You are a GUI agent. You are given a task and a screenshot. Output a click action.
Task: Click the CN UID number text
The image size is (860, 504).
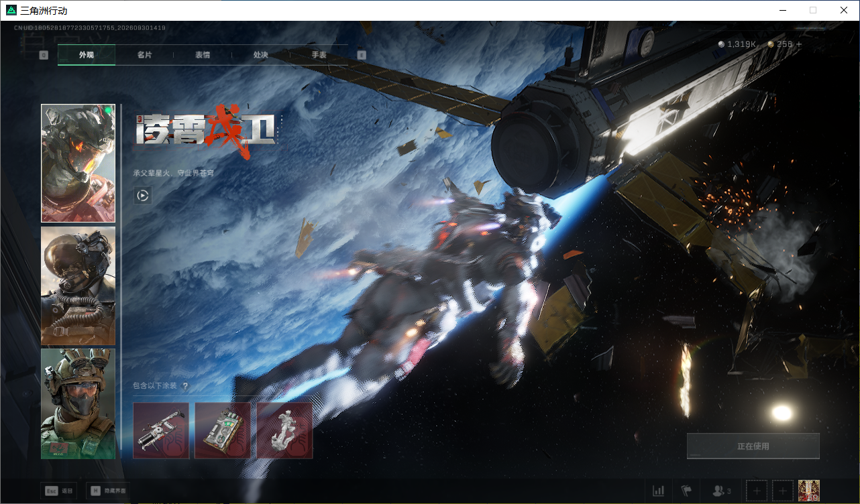90,28
